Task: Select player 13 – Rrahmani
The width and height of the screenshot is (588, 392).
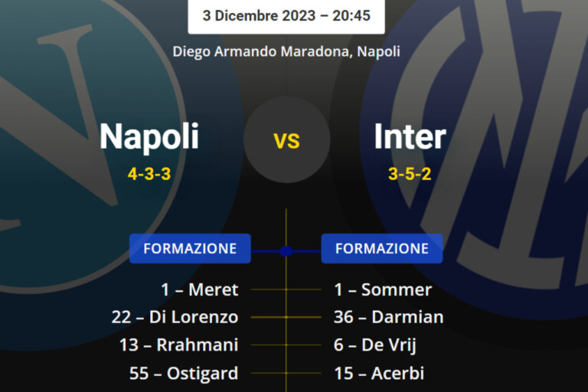Action: 179,345
